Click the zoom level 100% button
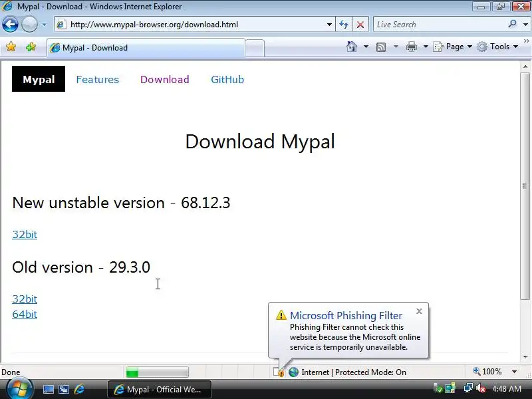This screenshot has width=532, height=399. tap(487, 372)
